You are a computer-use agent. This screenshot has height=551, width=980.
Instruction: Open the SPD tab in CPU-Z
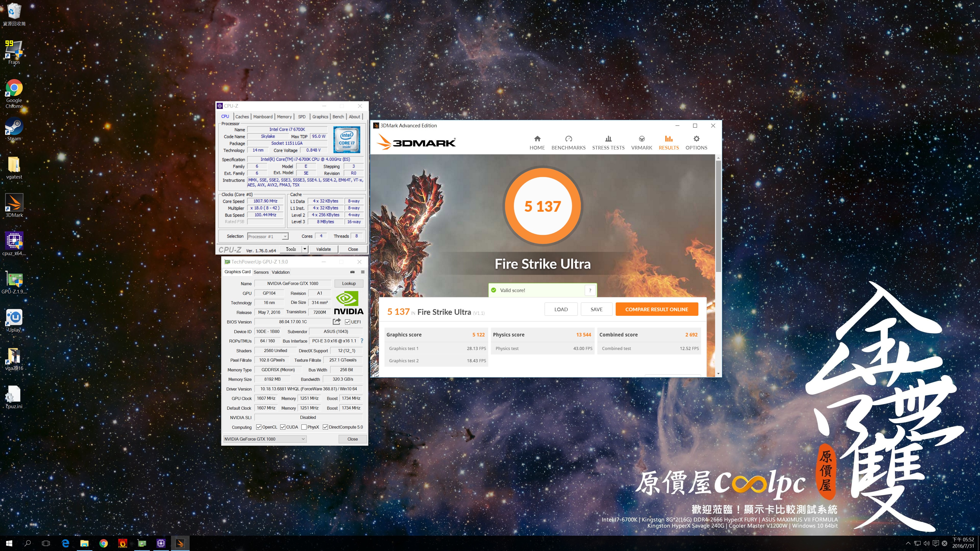pyautogui.click(x=302, y=117)
